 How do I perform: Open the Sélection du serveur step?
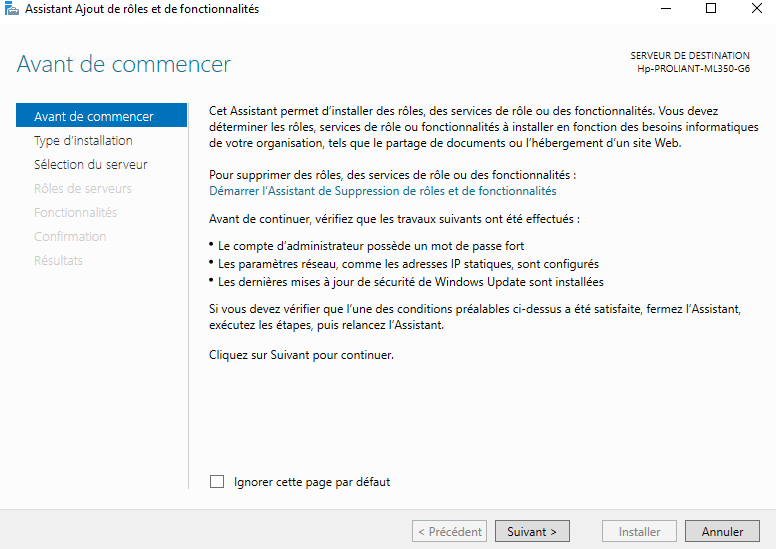[91, 165]
